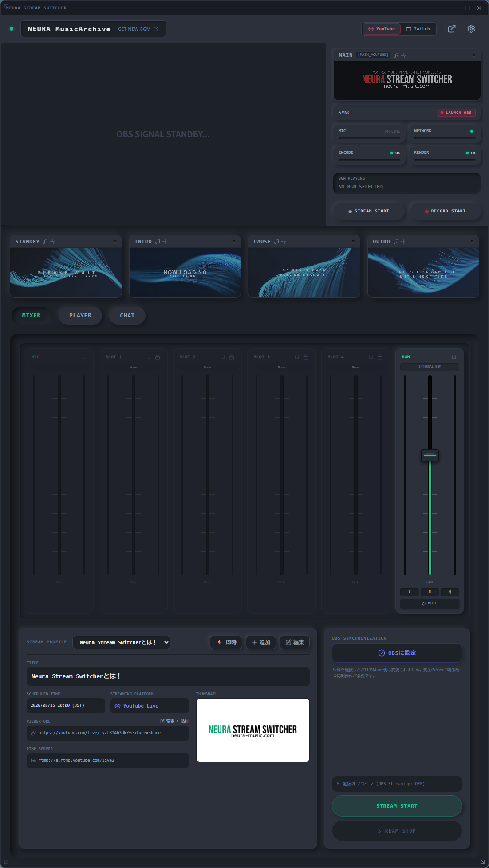
Task: Click the MIC channel fader track
Action: coord(59,475)
